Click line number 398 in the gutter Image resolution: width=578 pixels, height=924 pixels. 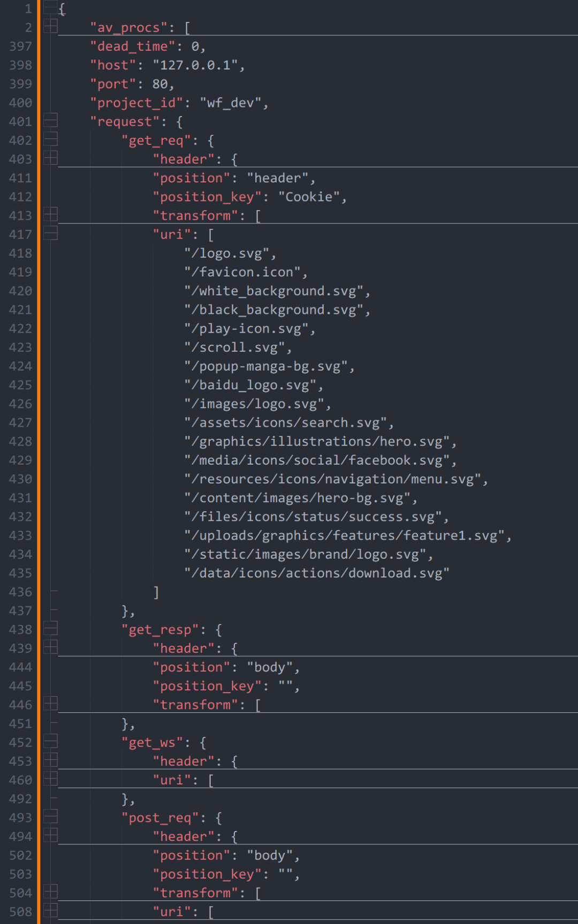(x=20, y=65)
